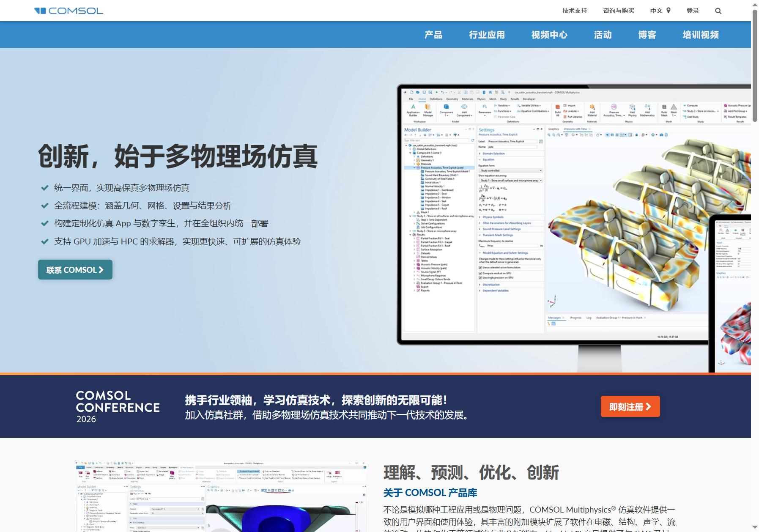Click the scrollbar down arrow
The width and height of the screenshot is (759, 532).
pos(755,527)
